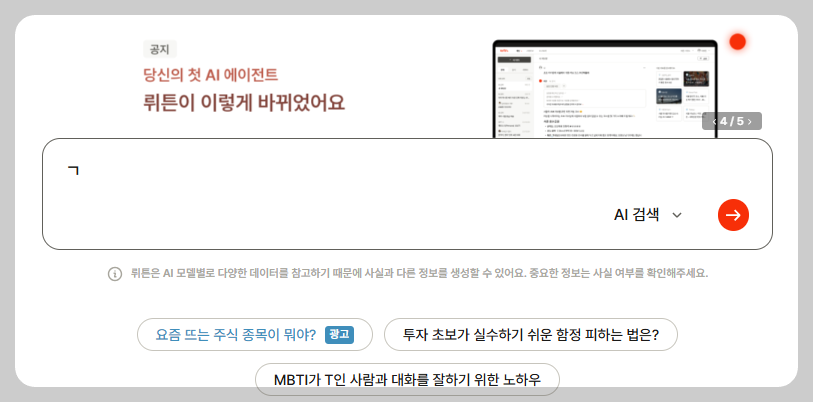Click the 4 / 5 slide counter
The image size is (813, 402).
(x=732, y=121)
